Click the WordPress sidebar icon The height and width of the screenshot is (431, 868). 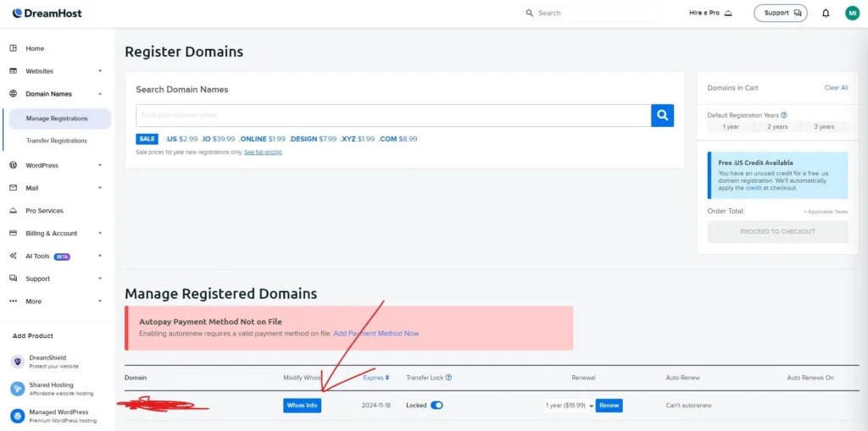click(14, 165)
